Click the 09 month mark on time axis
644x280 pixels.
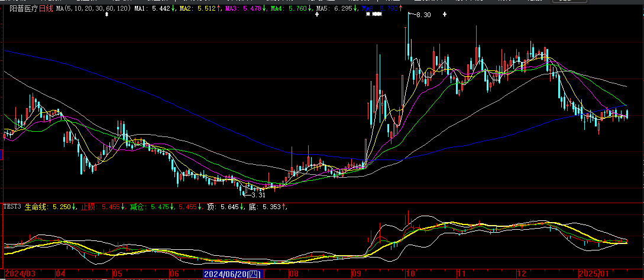tap(357, 274)
